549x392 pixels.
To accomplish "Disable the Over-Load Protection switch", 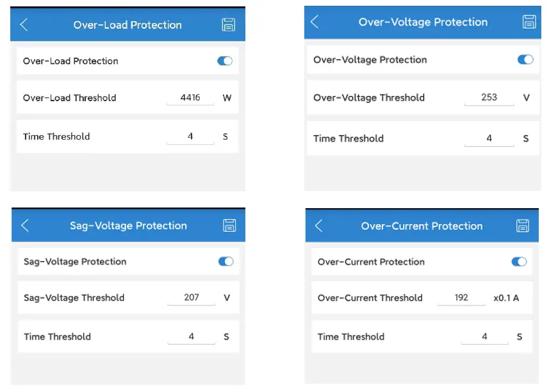I will [x=225, y=61].
